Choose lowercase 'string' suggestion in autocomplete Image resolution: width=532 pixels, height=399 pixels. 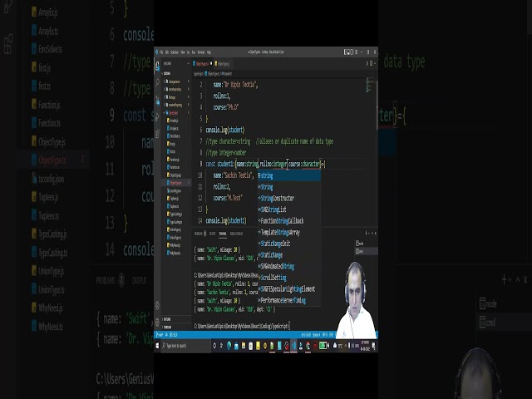tap(289, 175)
